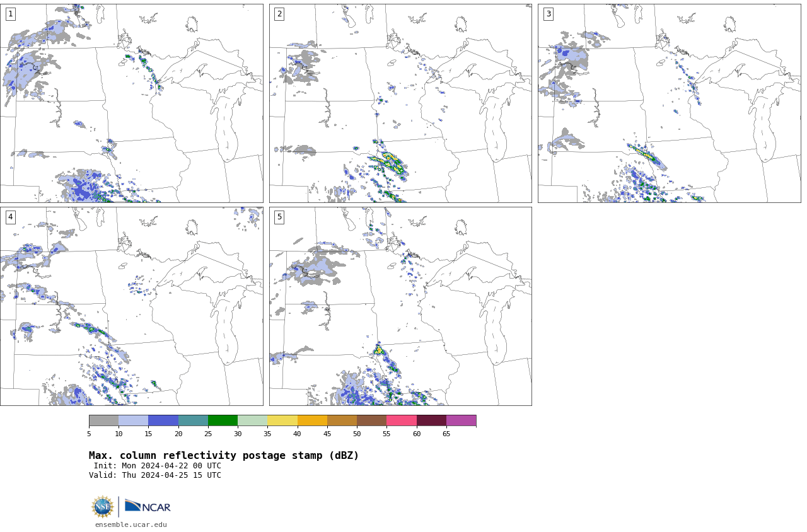The height and width of the screenshot is (532, 807).
Task: Select the pink 55-60 dBZ swatch
Action: [x=402, y=420]
